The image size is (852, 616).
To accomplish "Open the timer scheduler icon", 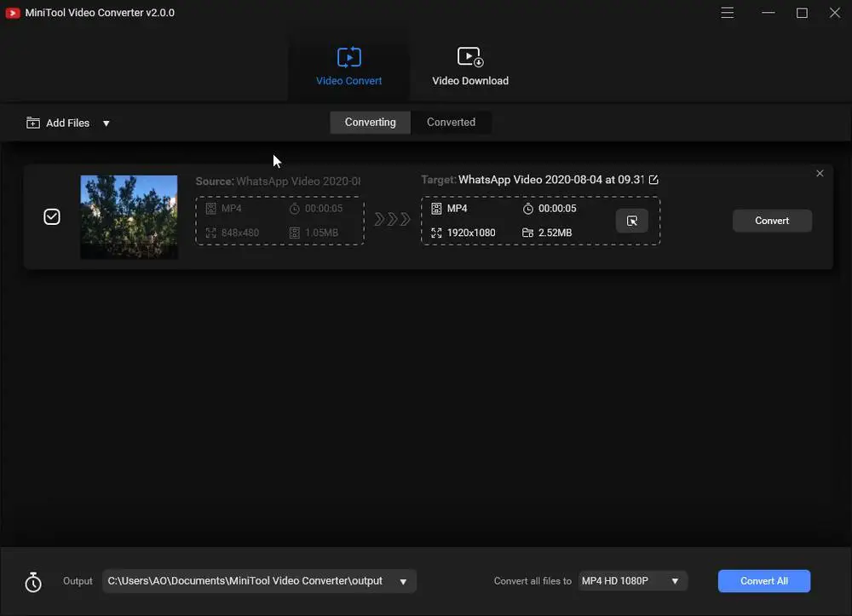I will [x=33, y=582].
